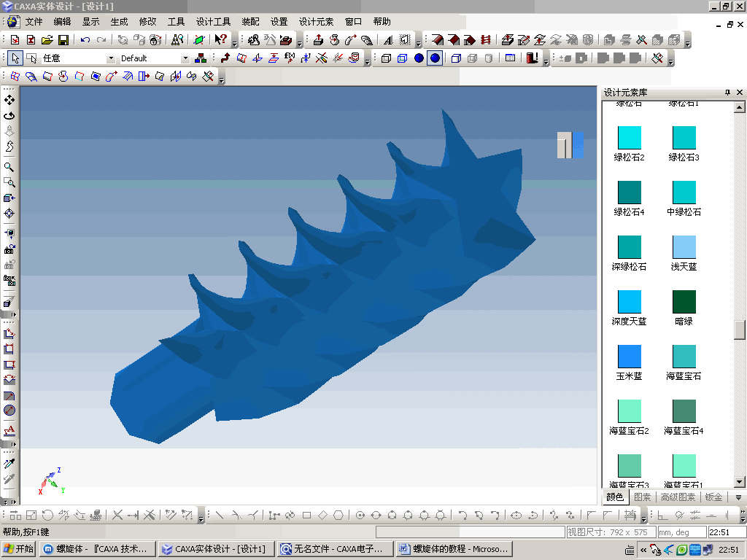The width and height of the screenshot is (747, 560).
Task: Toggle full smooth shaded sphere rendering
Action: click(x=435, y=58)
